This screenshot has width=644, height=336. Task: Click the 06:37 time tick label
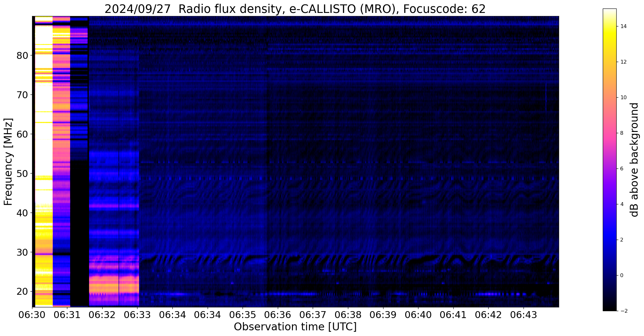313,315
